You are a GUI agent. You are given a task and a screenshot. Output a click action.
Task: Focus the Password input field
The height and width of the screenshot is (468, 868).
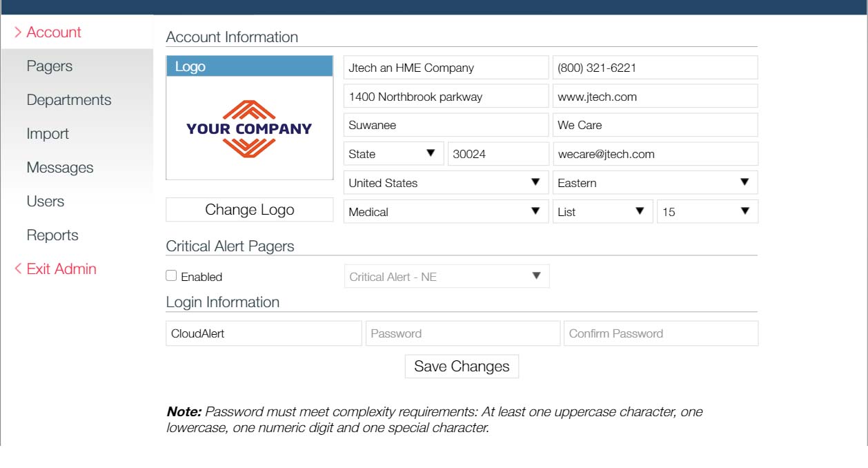tap(462, 333)
